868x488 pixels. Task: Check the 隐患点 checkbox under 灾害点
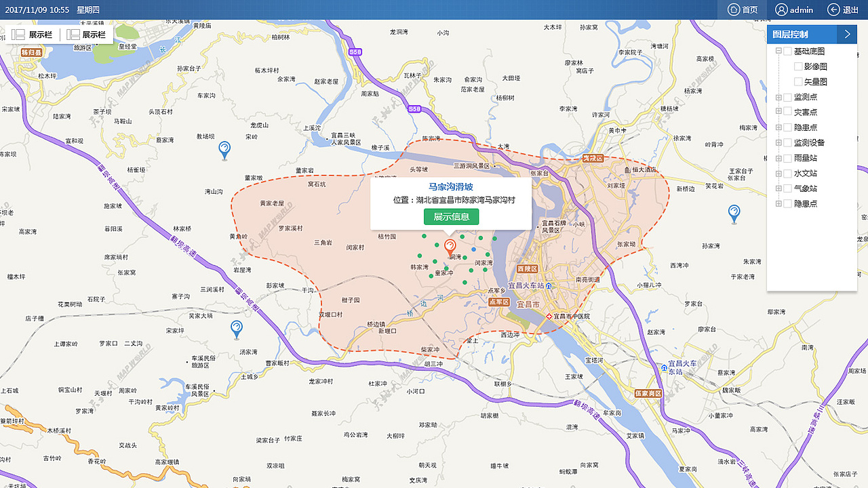tap(788, 127)
